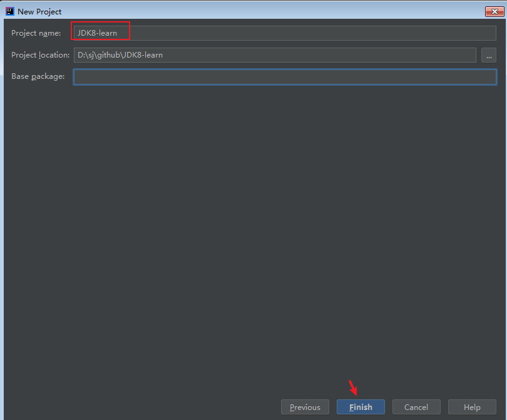Click the 'Project location:' label

[x=41, y=55]
